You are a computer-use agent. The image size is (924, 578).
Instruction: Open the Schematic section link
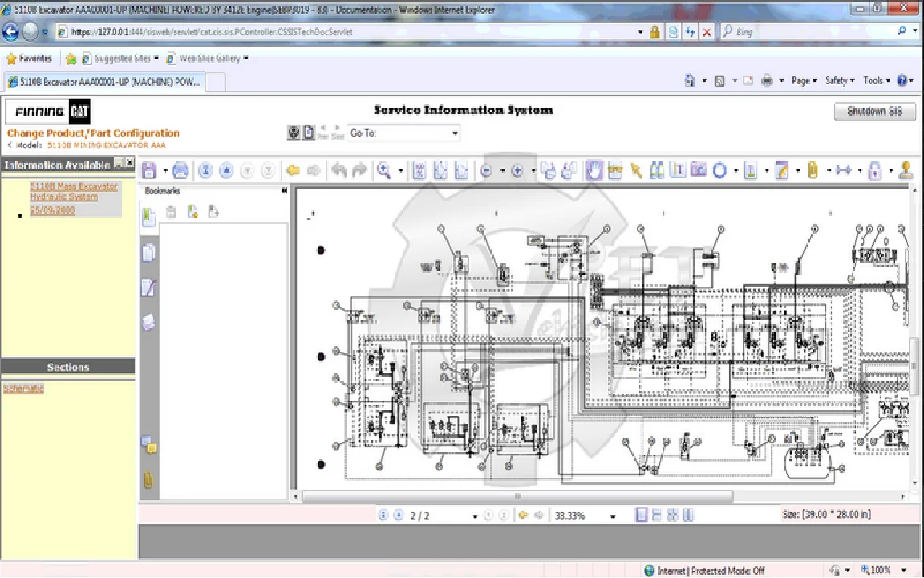click(23, 389)
